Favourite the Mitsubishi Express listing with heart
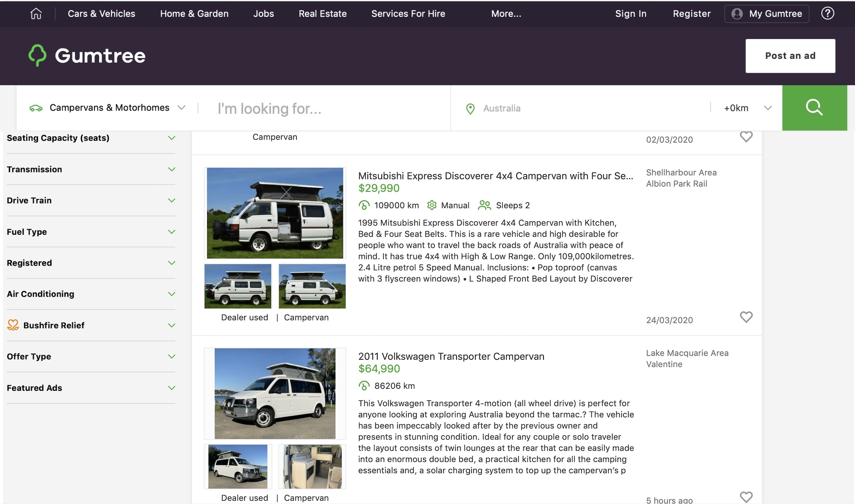 point(746,317)
